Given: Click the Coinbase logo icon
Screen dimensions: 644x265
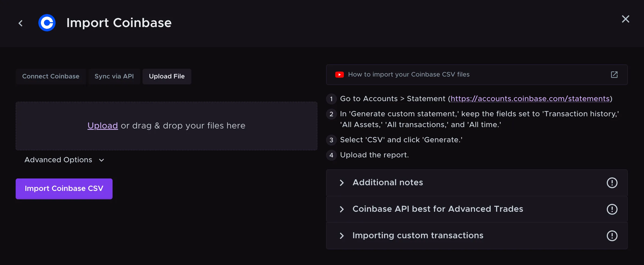Looking at the screenshot, I should [x=47, y=23].
